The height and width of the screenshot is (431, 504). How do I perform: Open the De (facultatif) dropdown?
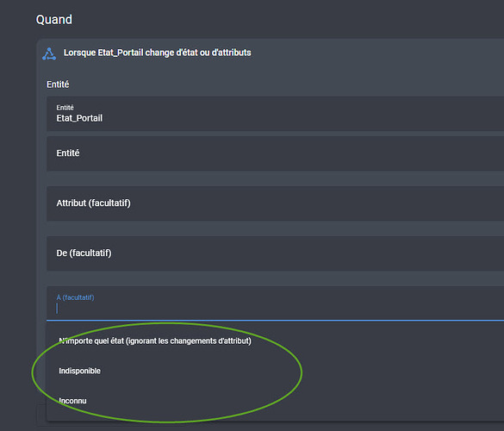pos(275,253)
